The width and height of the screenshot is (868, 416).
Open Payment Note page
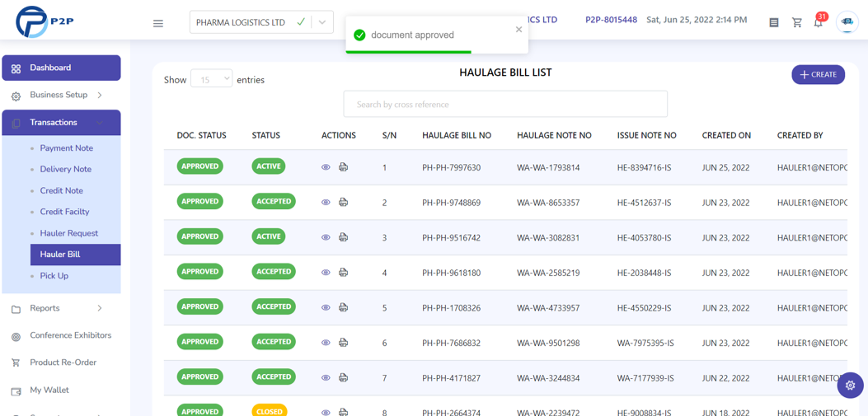67,148
